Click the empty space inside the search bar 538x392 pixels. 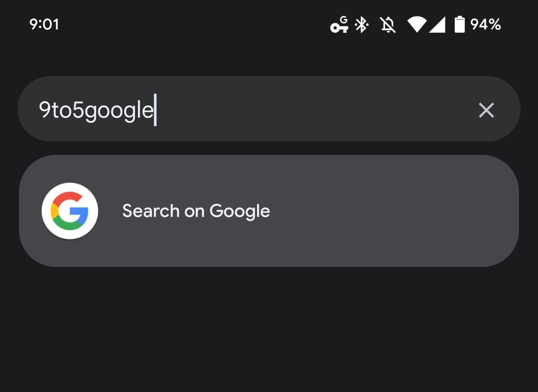pos(305,109)
